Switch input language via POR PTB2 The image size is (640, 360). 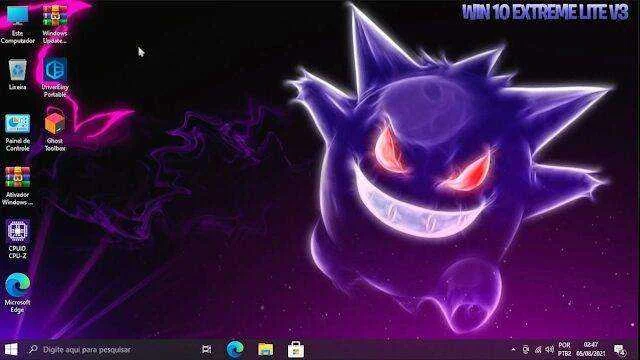point(564,349)
